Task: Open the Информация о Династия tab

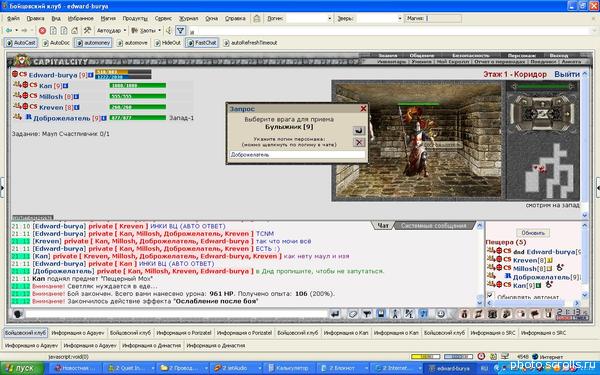Action: (151, 346)
